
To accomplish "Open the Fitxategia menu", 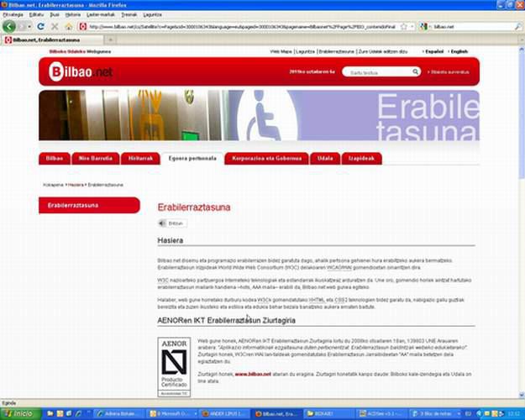I will coord(13,15).
